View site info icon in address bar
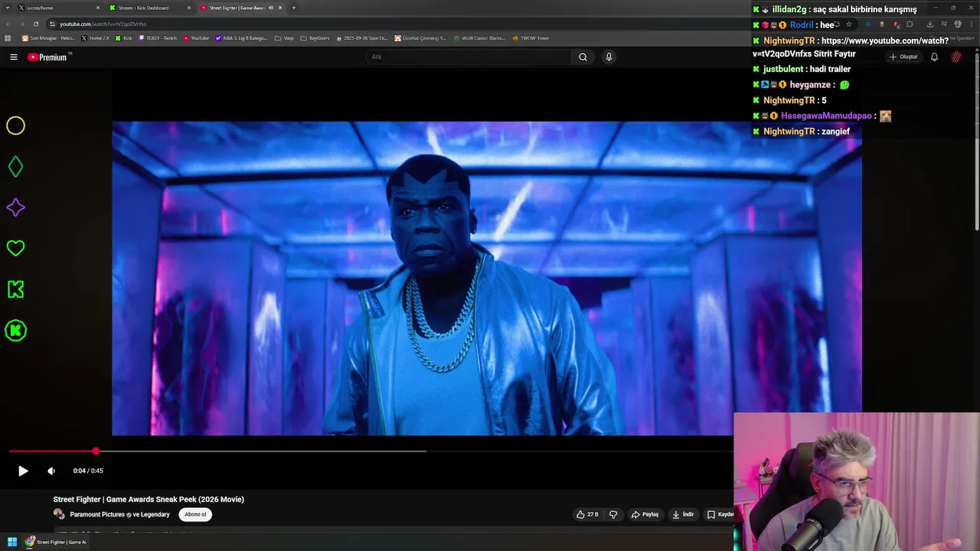The height and width of the screenshot is (551, 980). click(52, 24)
